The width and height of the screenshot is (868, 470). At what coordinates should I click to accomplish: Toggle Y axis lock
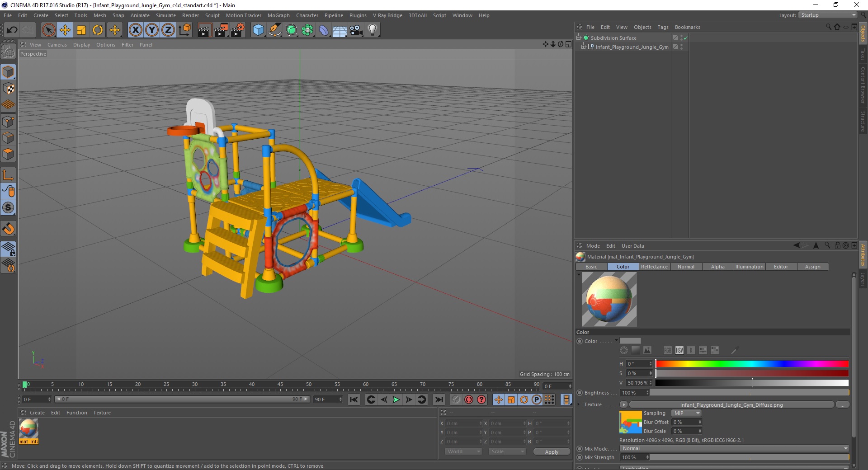(152, 30)
